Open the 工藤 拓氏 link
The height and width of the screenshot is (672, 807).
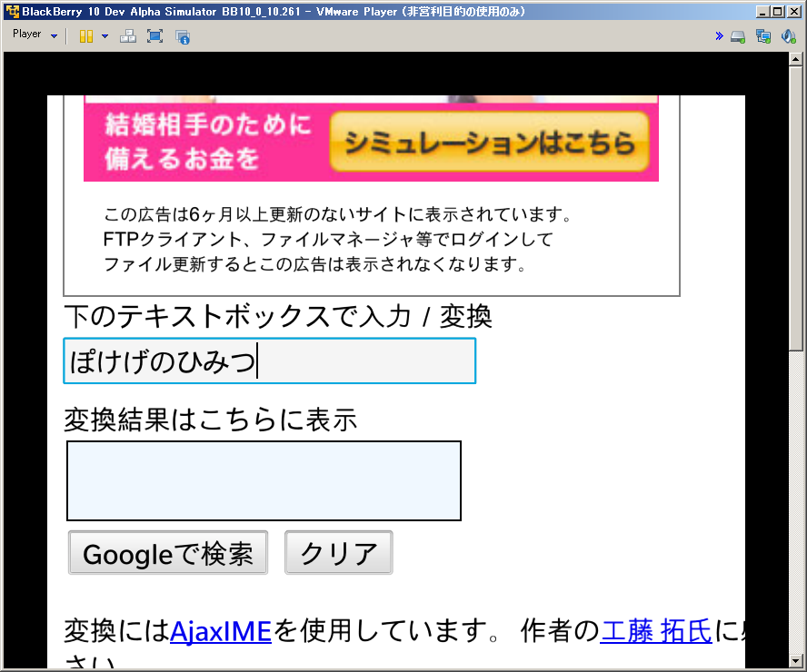pyautogui.click(x=656, y=631)
